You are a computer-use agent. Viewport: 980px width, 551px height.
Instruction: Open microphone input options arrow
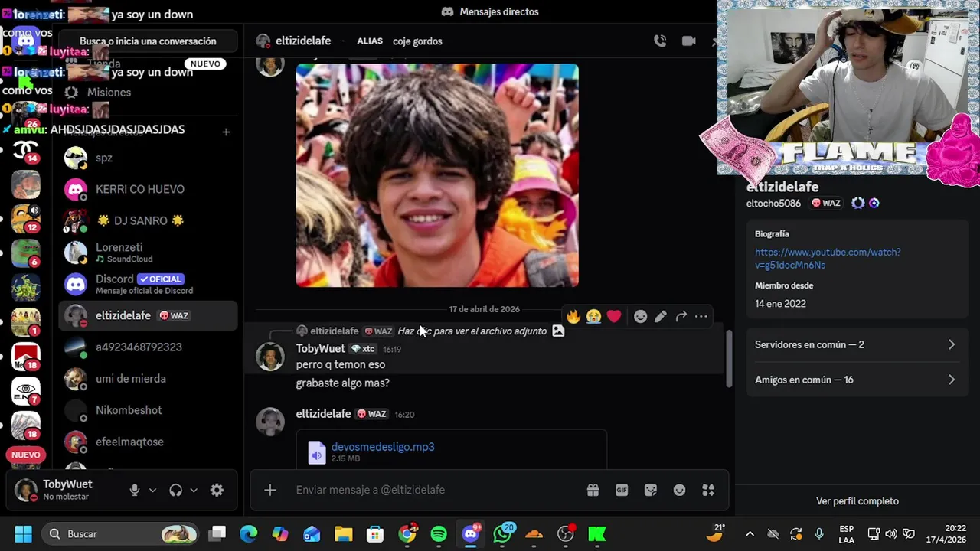[x=152, y=491]
